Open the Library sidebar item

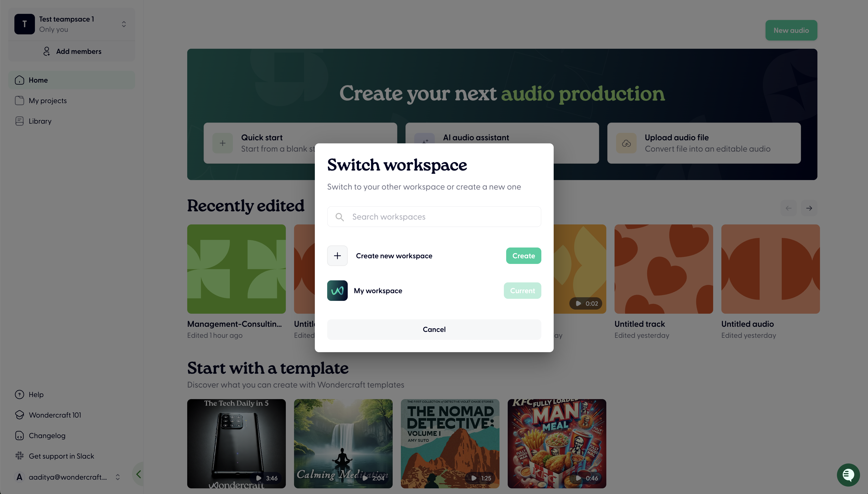coord(40,121)
